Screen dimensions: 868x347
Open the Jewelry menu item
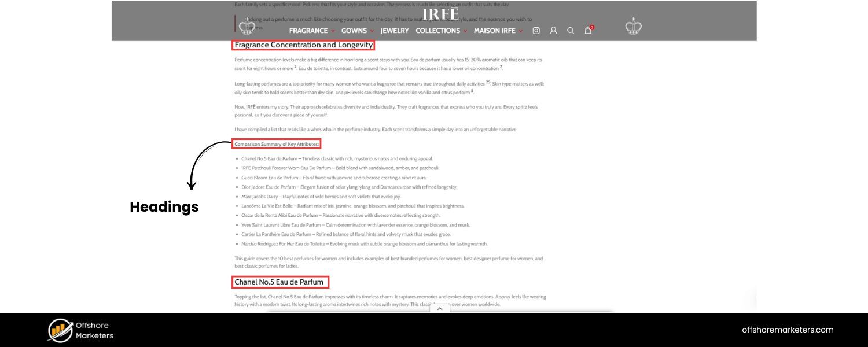click(x=395, y=31)
